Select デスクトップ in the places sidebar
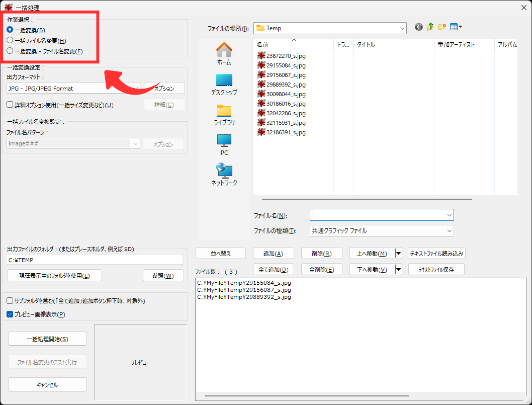532x405 pixels. click(224, 85)
